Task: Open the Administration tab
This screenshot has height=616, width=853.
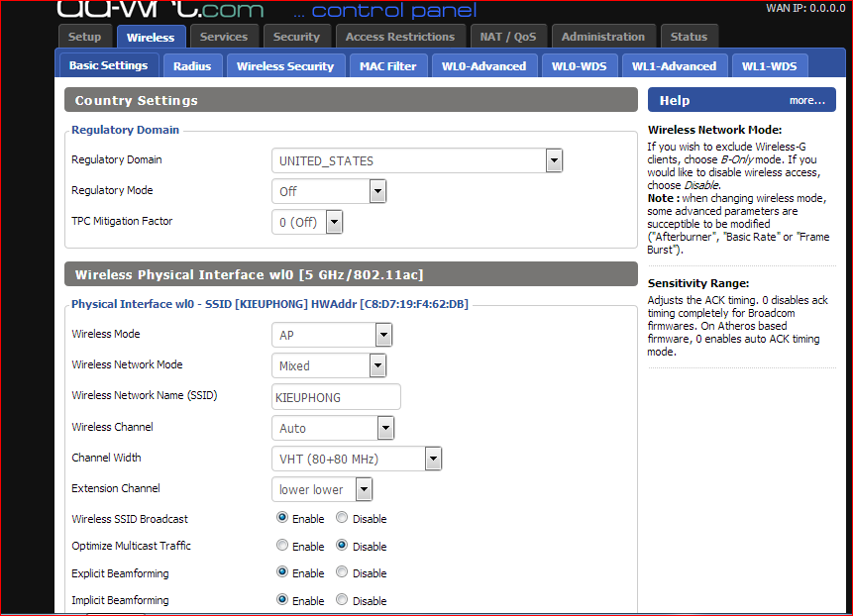Action: tap(602, 37)
